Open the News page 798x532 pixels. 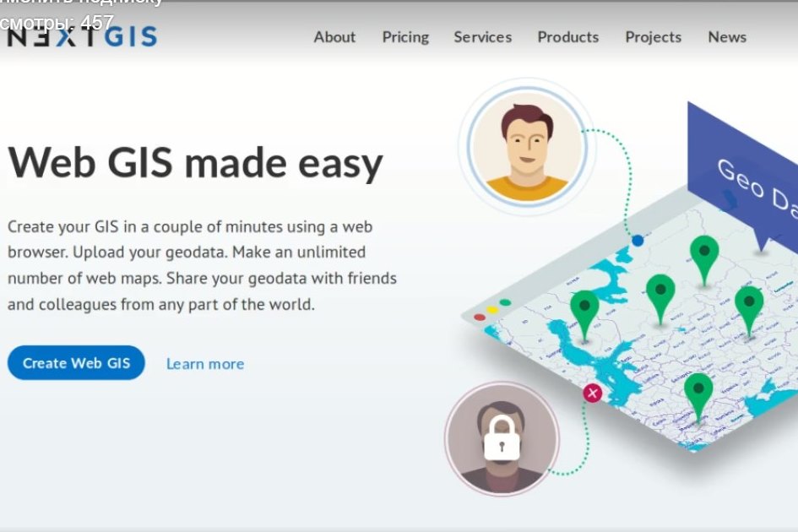[727, 37]
